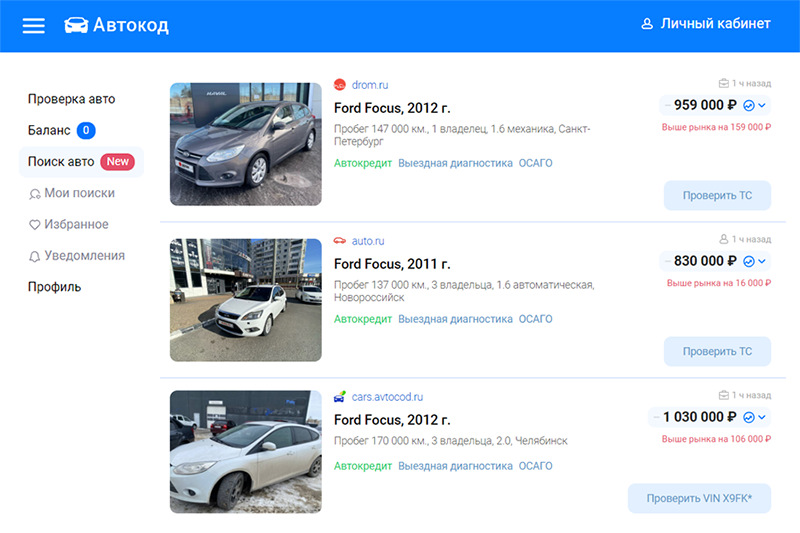This screenshot has width=800, height=533.
Task: Open Проверка авто menu item
Action: (x=71, y=99)
